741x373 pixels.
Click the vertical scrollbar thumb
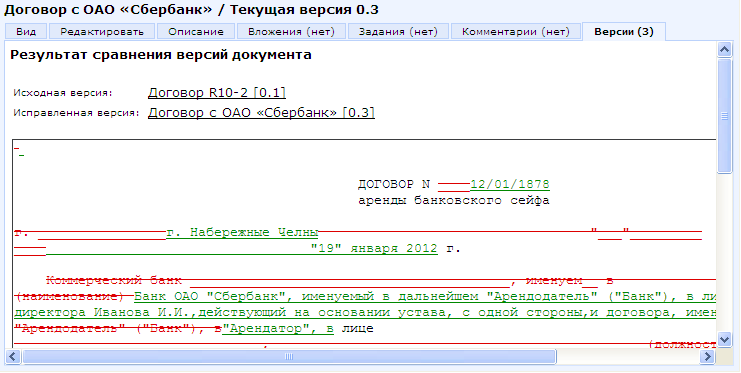tap(724, 116)
